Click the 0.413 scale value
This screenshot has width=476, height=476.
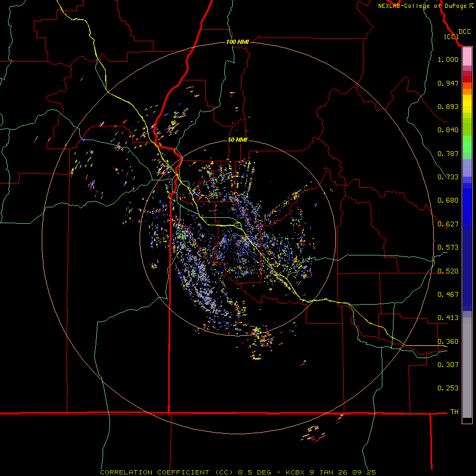tap(448, 318)
